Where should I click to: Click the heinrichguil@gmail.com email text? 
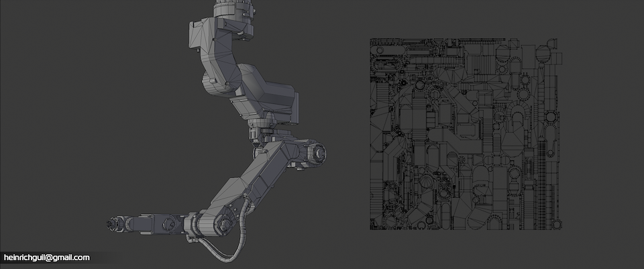[46, 258]
